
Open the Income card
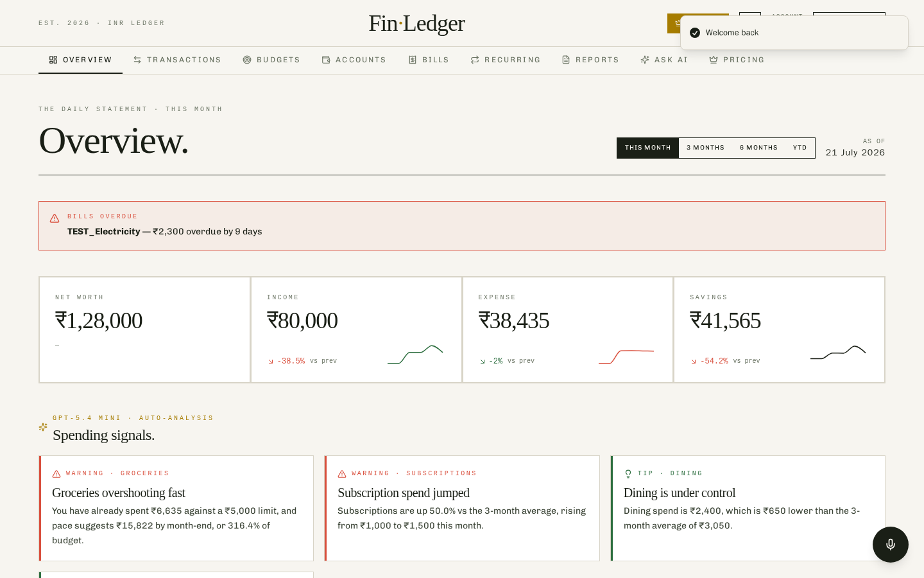pos(356,330)
